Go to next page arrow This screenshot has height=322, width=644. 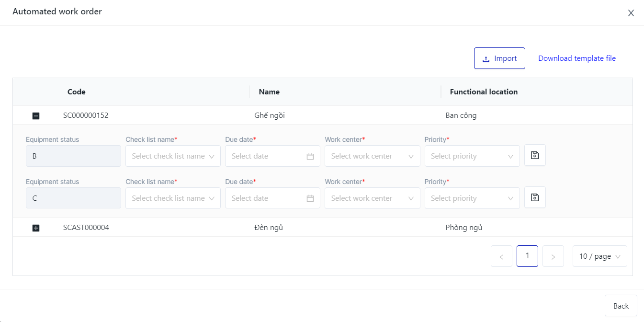tap(553, 256)
